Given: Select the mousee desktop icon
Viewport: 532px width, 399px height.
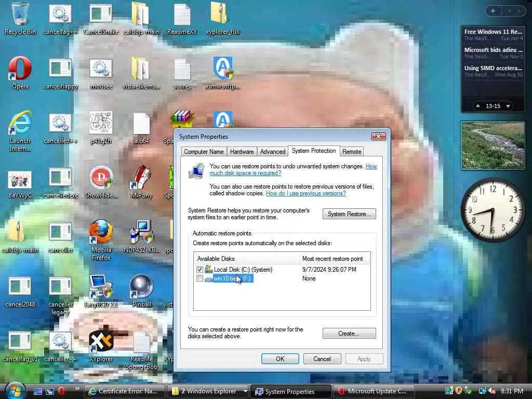Looking at the screenshot, I should (101, 73).
